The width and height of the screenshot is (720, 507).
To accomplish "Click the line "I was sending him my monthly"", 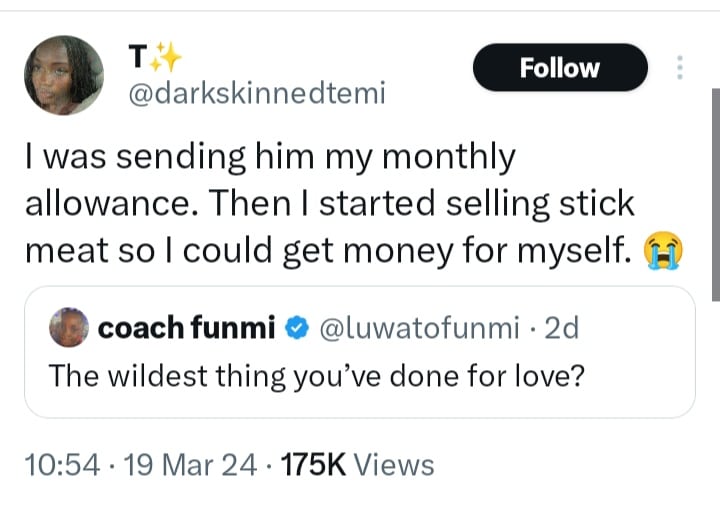I will [x=269, y=157].
